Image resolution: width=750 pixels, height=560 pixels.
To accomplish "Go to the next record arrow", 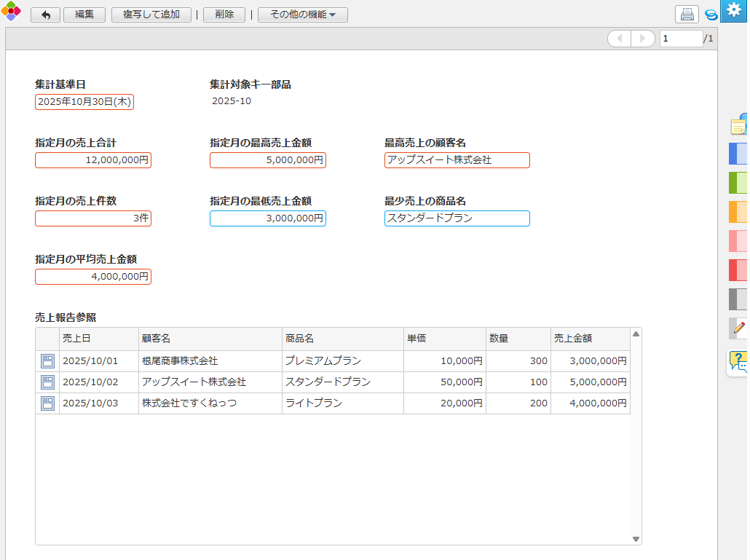I will coord(643,39).
